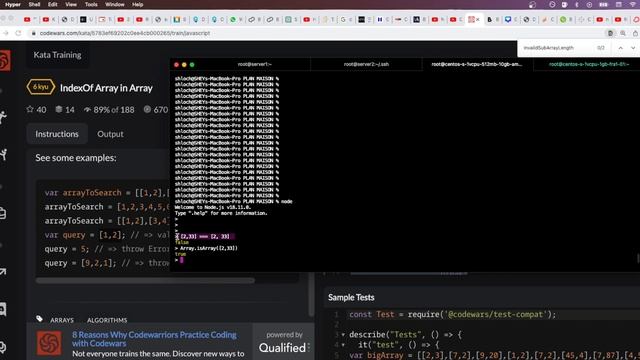Click the 'powered by Qualified' logo
The image size is (640, 360).
pyautogui.click(x=284, y=342)
